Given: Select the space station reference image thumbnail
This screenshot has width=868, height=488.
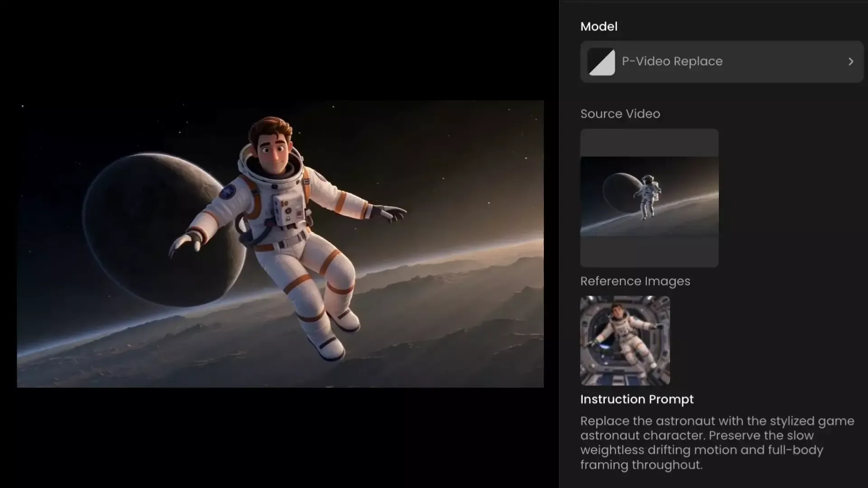Looking at the screenshot, I should pyautogui.click(x=625, y=341).
